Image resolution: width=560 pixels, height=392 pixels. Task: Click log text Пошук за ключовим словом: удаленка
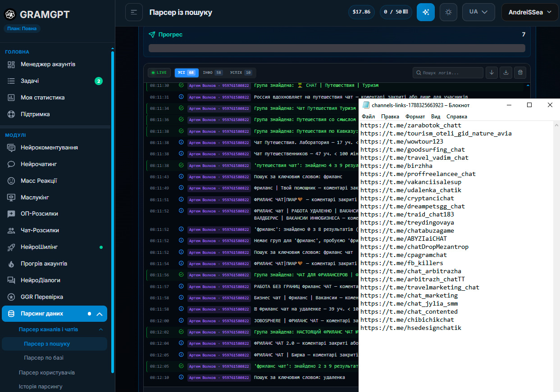click(300, 378)
